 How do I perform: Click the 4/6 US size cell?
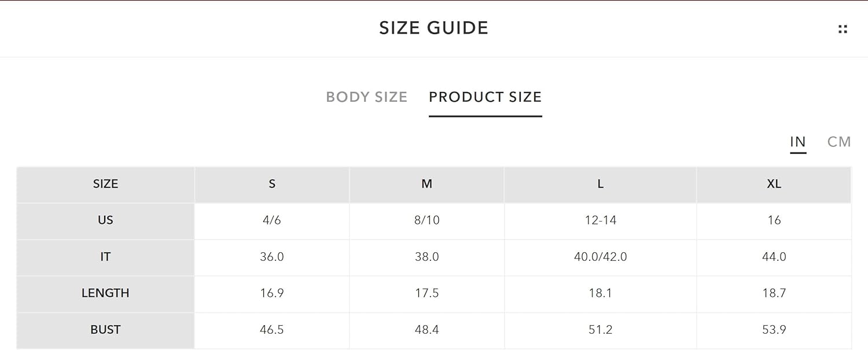click(272, 220)
